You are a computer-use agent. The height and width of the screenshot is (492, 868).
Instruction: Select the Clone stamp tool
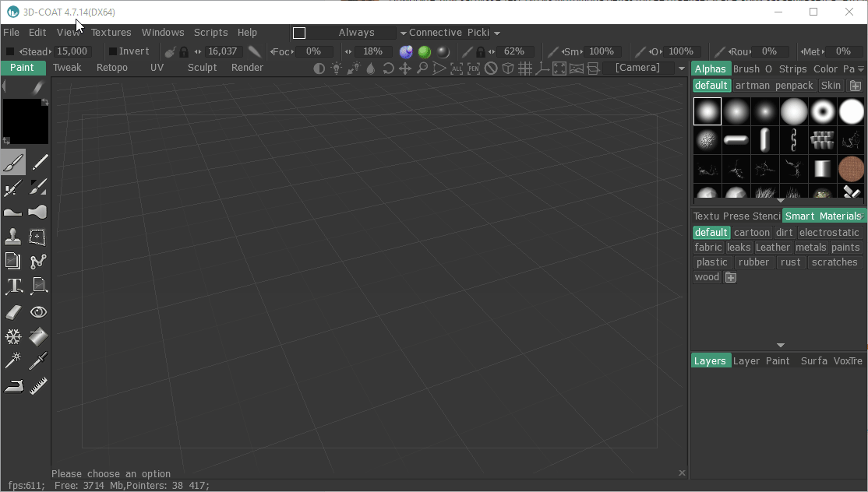(12, 237)
